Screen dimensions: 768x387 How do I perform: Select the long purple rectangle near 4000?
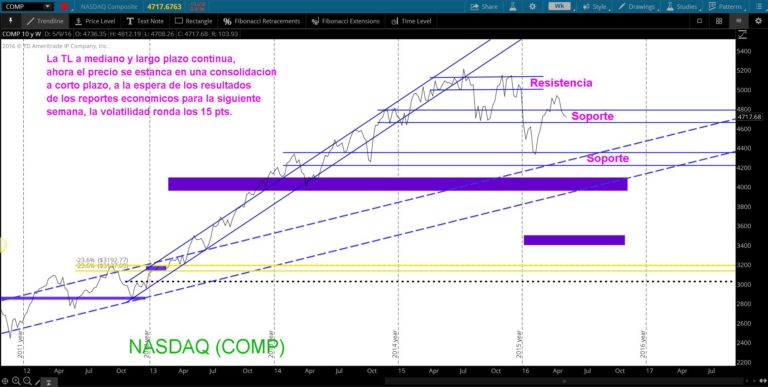[398, 184]
